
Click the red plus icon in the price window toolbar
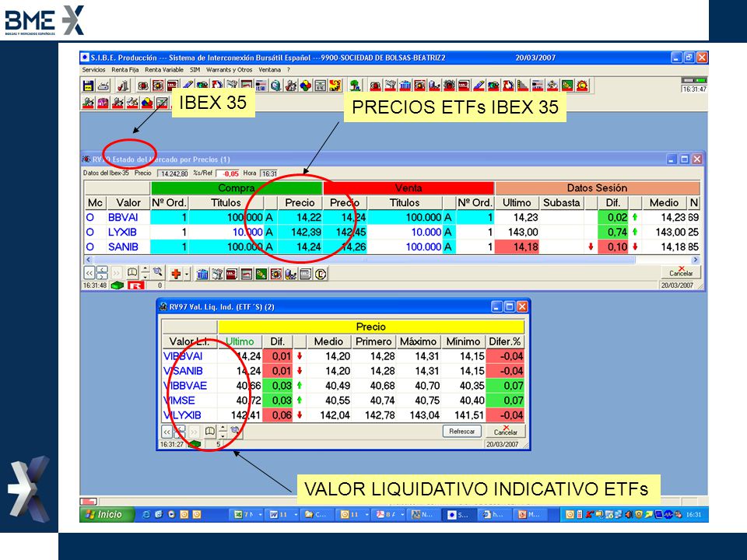click(177, 274)
